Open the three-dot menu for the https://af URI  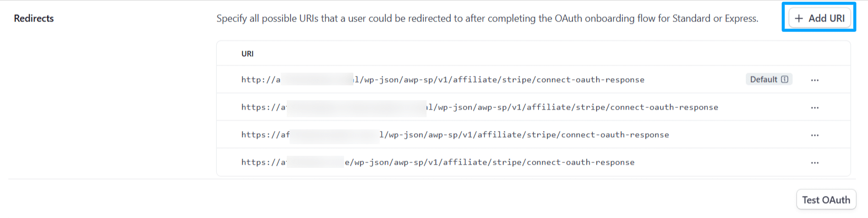pos(815,135)
